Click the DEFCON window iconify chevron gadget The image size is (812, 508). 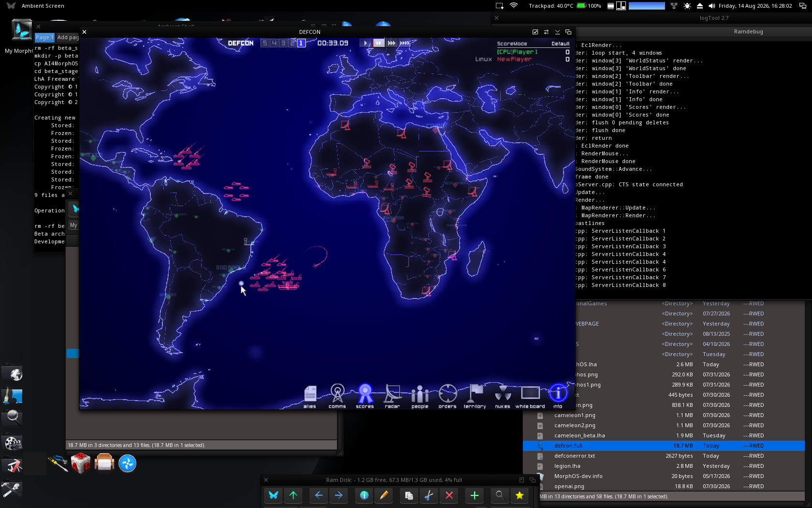pyautogui.click(x=557, y=32)
